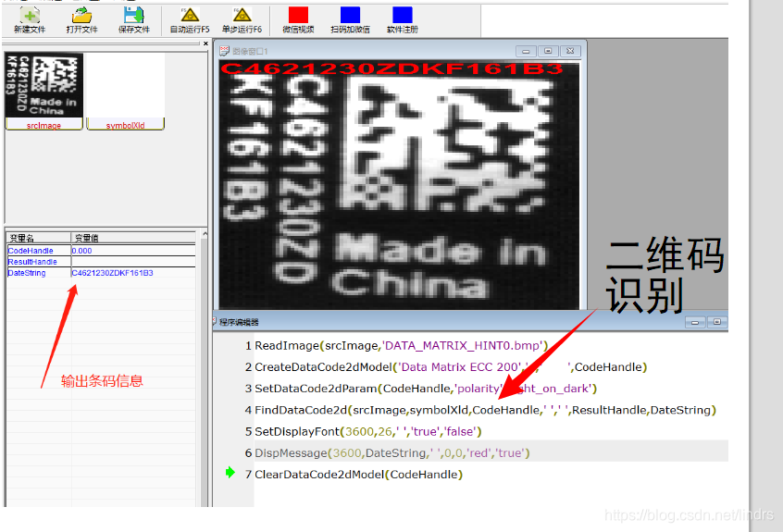The height and width of the screenshot is (532, 783).
Task: Minimize the 程序编辑器 program editor
Action: (695, 322)
